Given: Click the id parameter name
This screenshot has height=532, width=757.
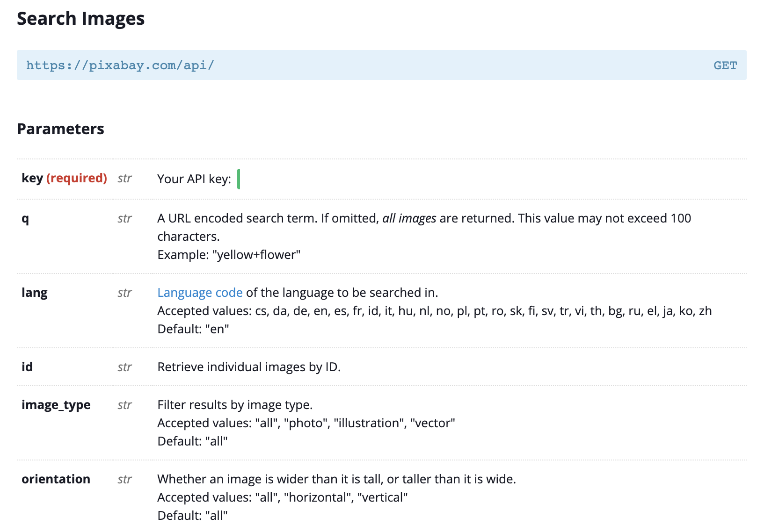Looking at the screenshot, I should click(x=27, y=367).
